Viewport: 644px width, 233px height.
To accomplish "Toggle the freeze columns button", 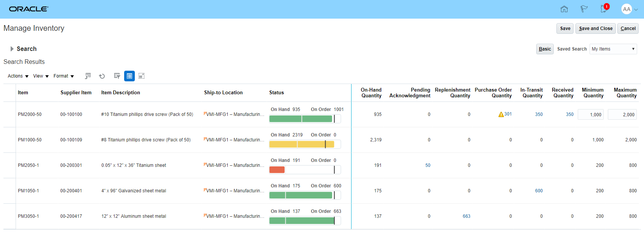I will pyautogui.click(x=129, y=76).
